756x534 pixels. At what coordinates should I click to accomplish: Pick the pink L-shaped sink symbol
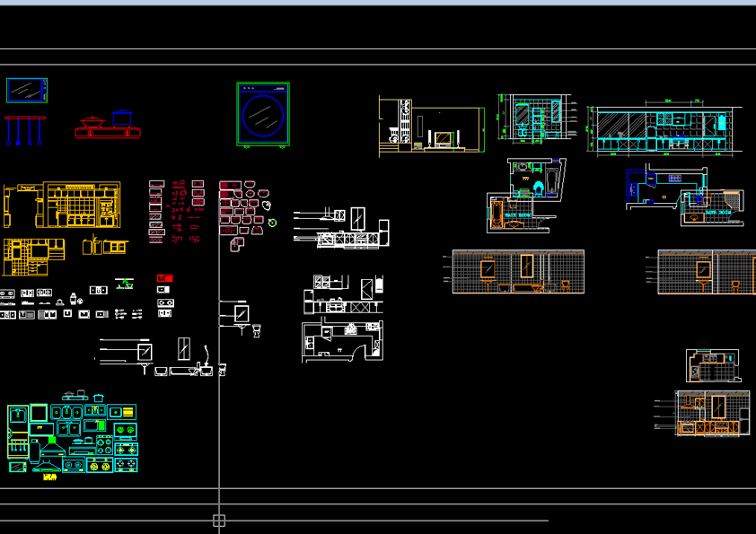pos(237,245)
